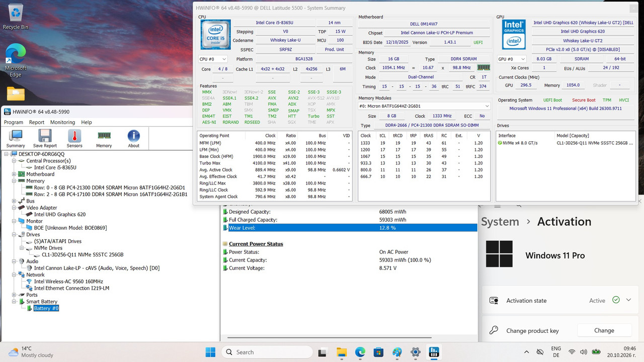
Task: Click the memory chip icon beside 98.8 MHz
Action: pyautogui.click(x=484, y=67)
